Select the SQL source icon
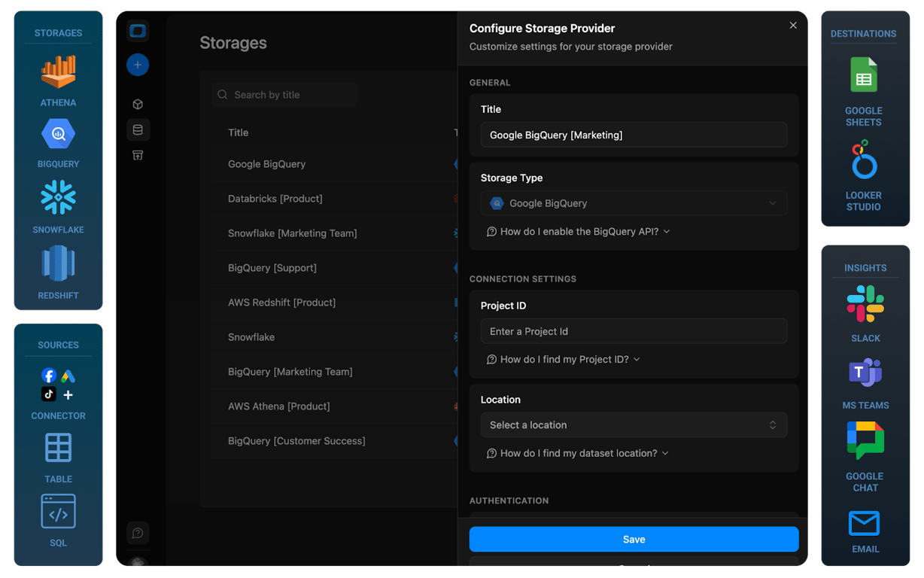Screen dimensions: 924x578 pos(58,512)
